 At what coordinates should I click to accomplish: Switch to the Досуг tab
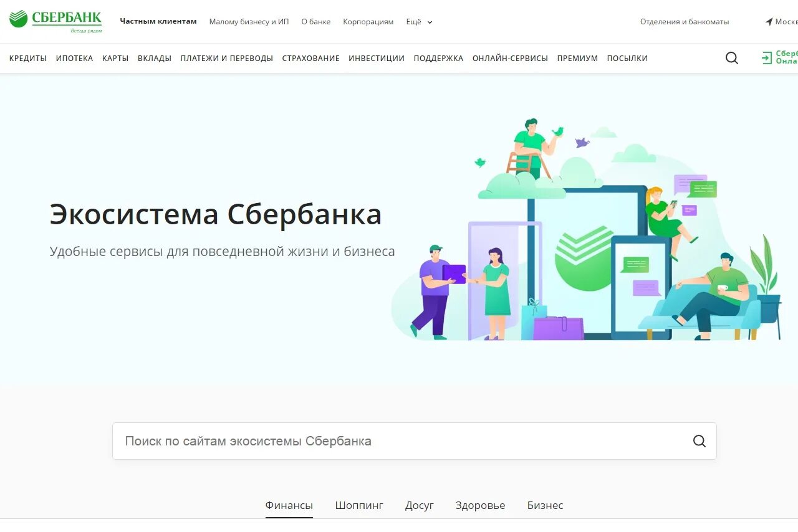point(420,505)
